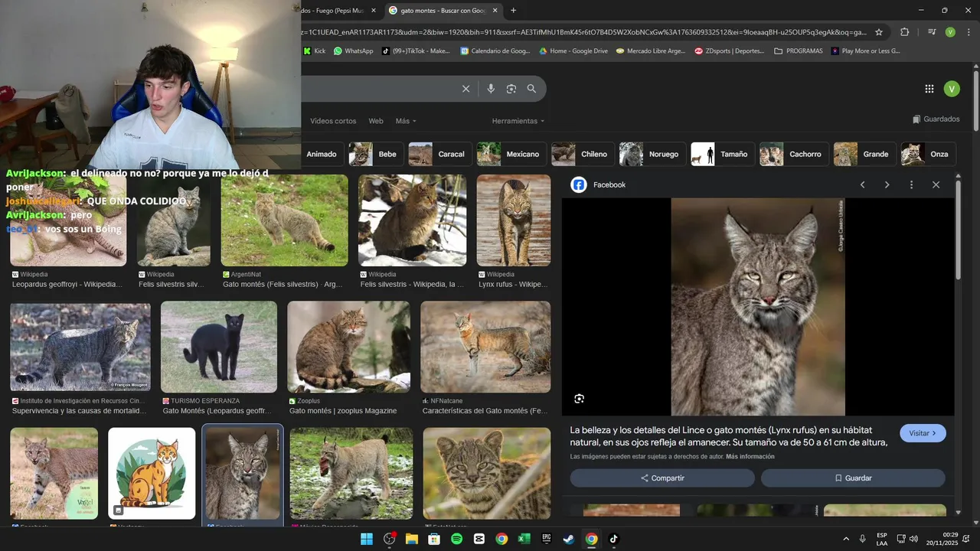Click the 'Visitar' button
The height and width of the screenshot is (551, 980).
(x=923, y=433)
